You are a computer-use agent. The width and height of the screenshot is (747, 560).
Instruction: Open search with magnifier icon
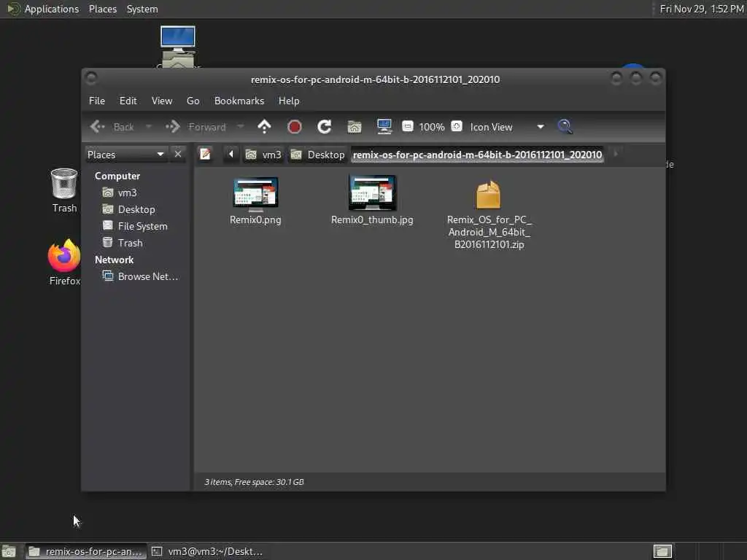click(x=565, y=127)
